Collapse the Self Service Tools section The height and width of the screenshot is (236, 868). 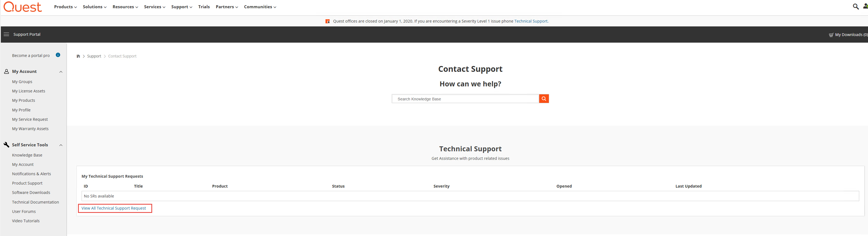[61, 145]
